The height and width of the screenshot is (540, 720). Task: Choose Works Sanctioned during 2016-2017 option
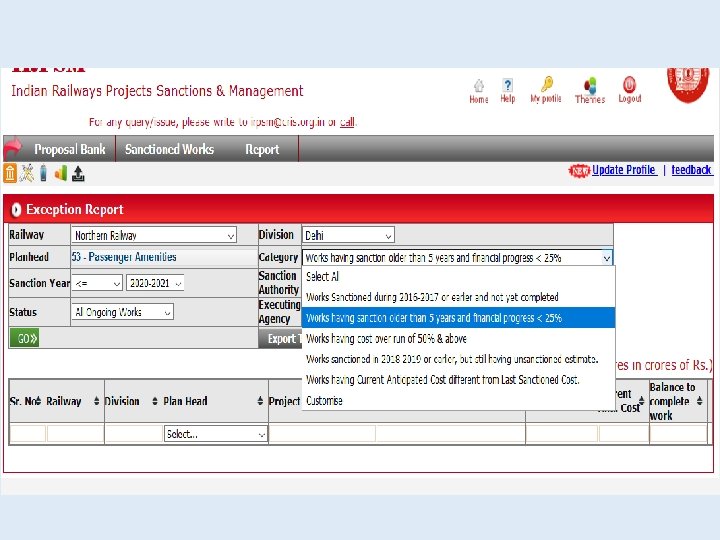458,297
